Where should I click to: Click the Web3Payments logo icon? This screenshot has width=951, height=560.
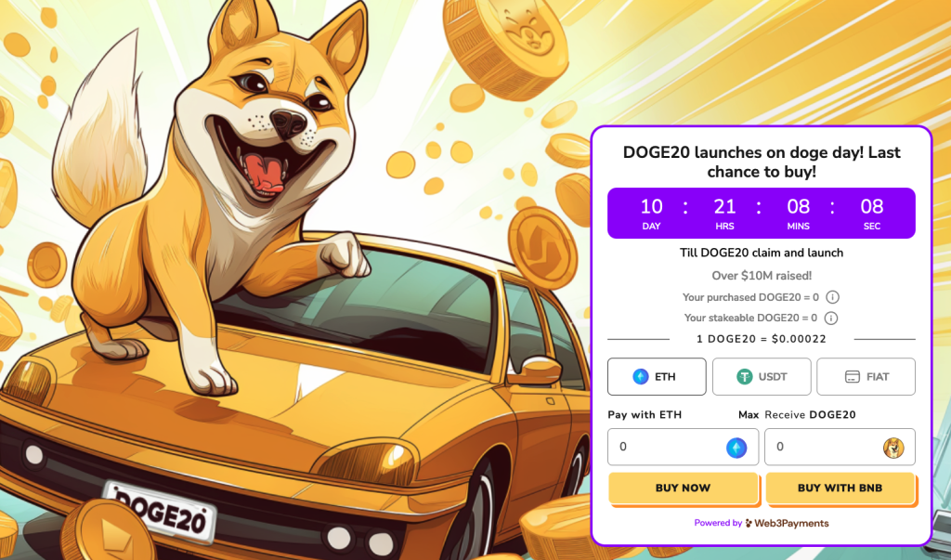tap(749, 523)
